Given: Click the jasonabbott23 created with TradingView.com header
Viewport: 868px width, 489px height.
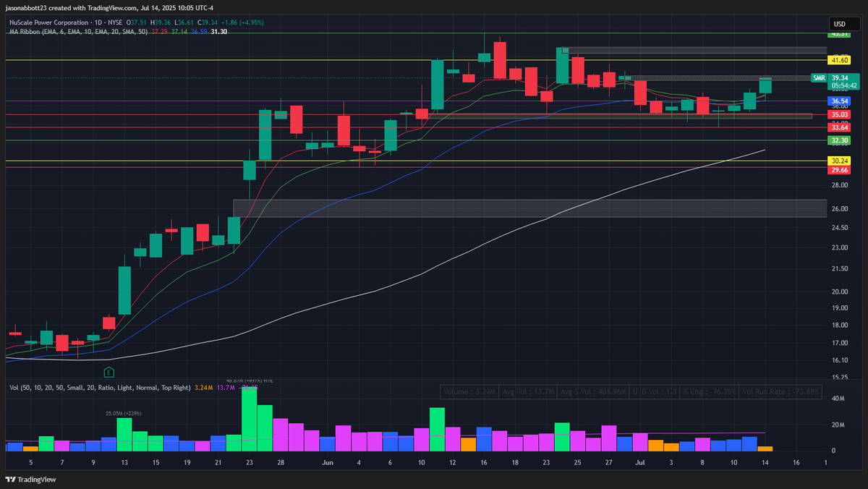Looking at the screenshot, I should tap(109, 8).
